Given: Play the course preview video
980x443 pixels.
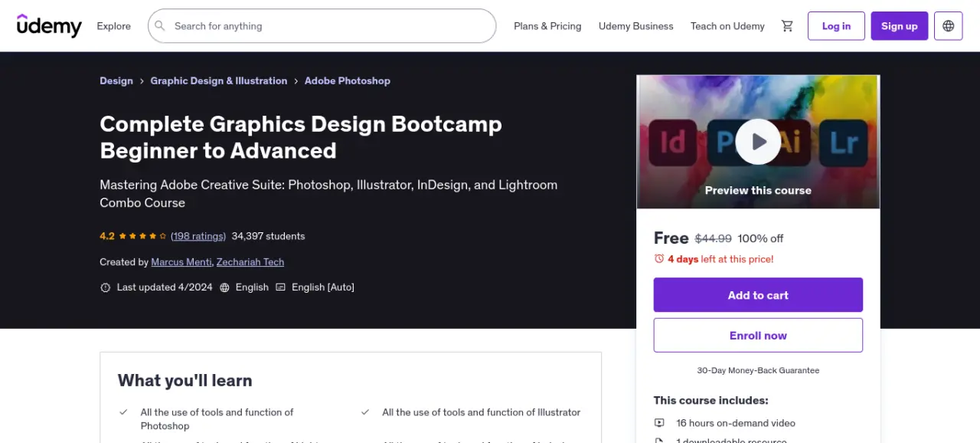Looking at the screenshot, I should click(758, 142).
